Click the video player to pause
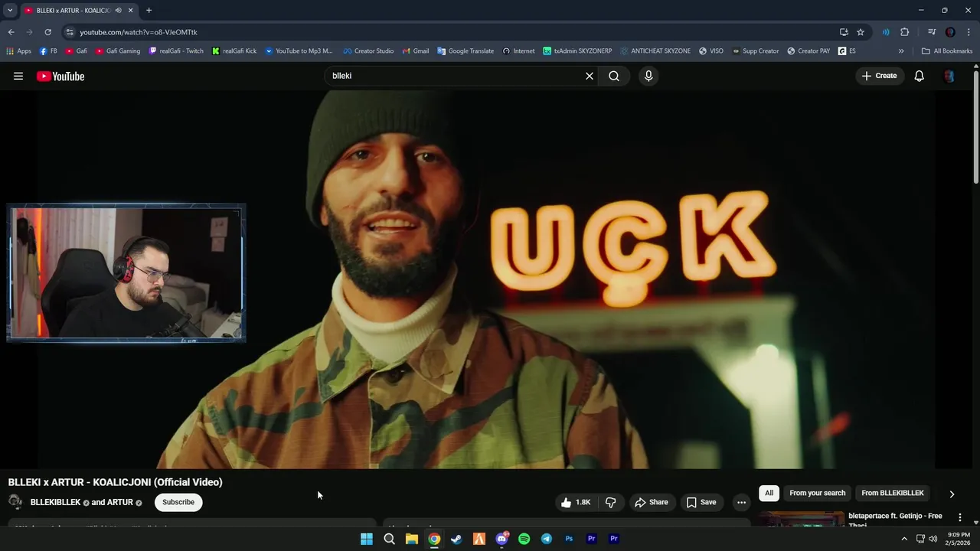The height and width of the screenshot is (551, 980). click(x=486, y=279)
